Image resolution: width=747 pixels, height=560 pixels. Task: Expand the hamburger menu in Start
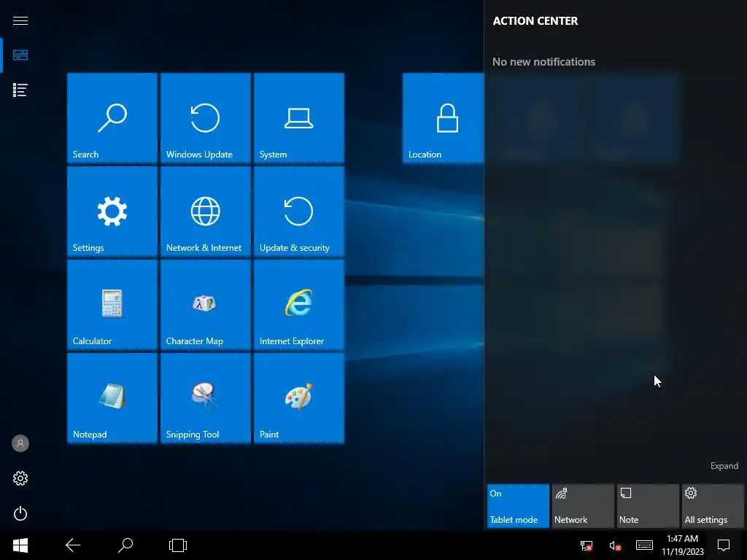20,20
